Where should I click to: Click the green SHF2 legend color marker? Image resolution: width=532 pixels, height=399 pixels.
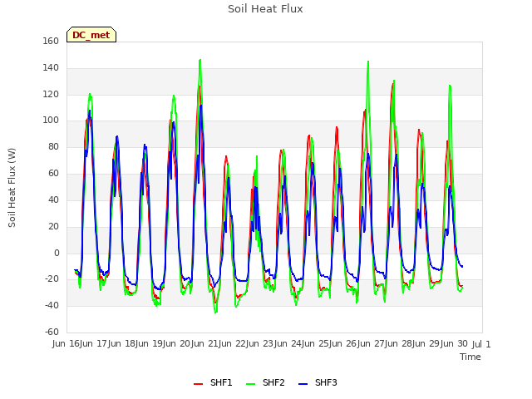(250, 384)
